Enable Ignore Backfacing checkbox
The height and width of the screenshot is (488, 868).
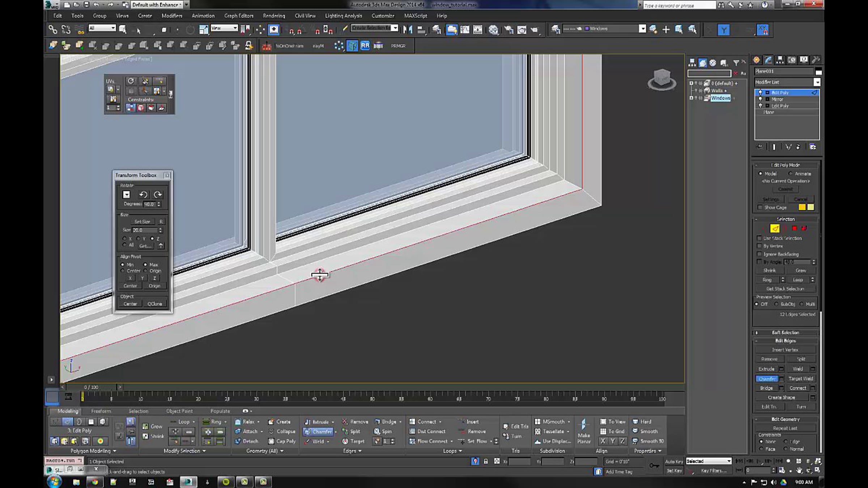click(x=759, y=254)
